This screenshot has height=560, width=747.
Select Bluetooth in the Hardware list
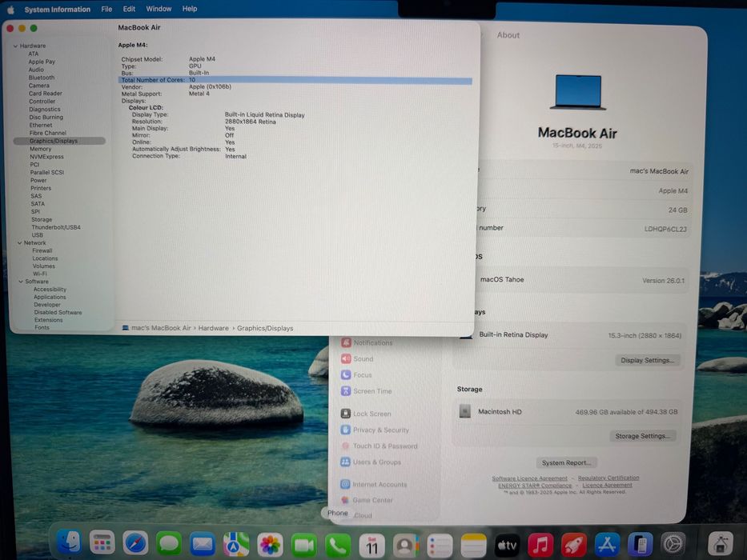[42, 77]
